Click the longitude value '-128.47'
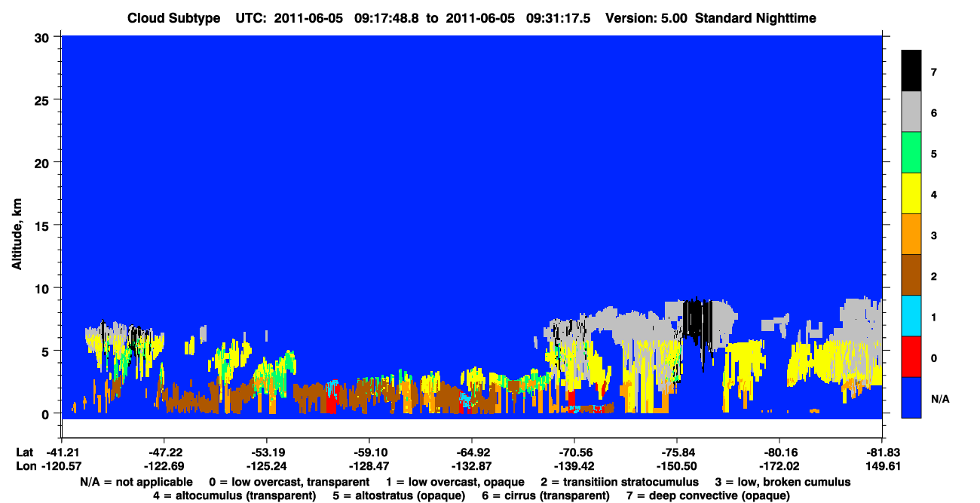Screen dimensions: 980x503 [x=369, y=466]
